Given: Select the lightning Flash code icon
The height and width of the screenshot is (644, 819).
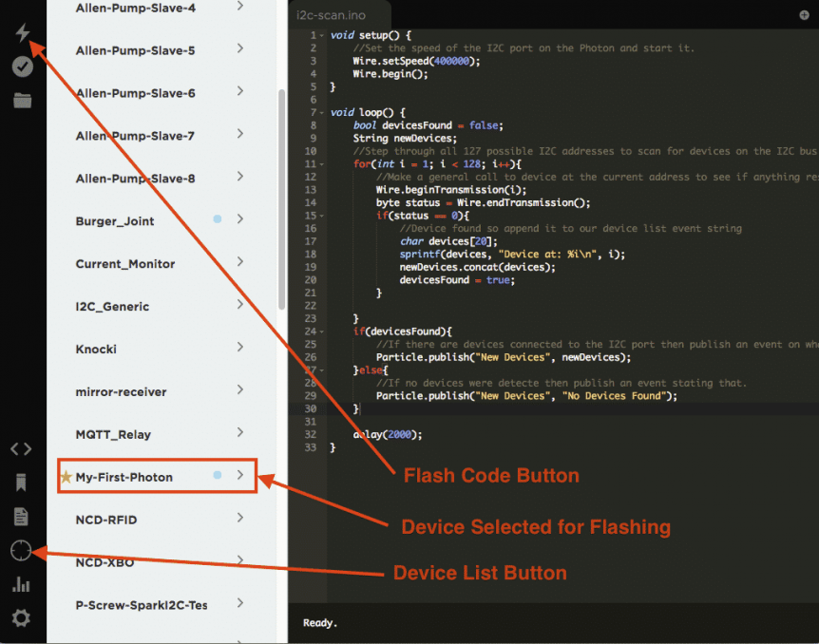Looking at the screenshot, I should pos(21,32).
